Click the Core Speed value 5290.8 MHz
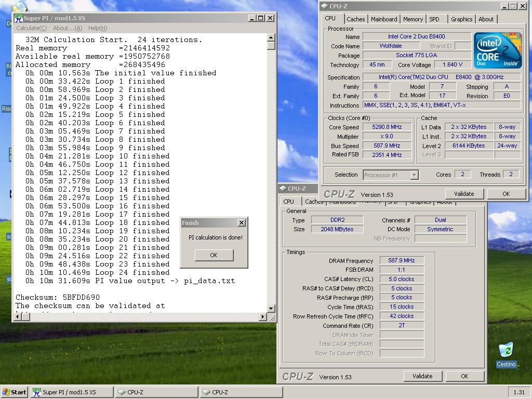This screenshot has height=399, width=532. pos(387,127)
